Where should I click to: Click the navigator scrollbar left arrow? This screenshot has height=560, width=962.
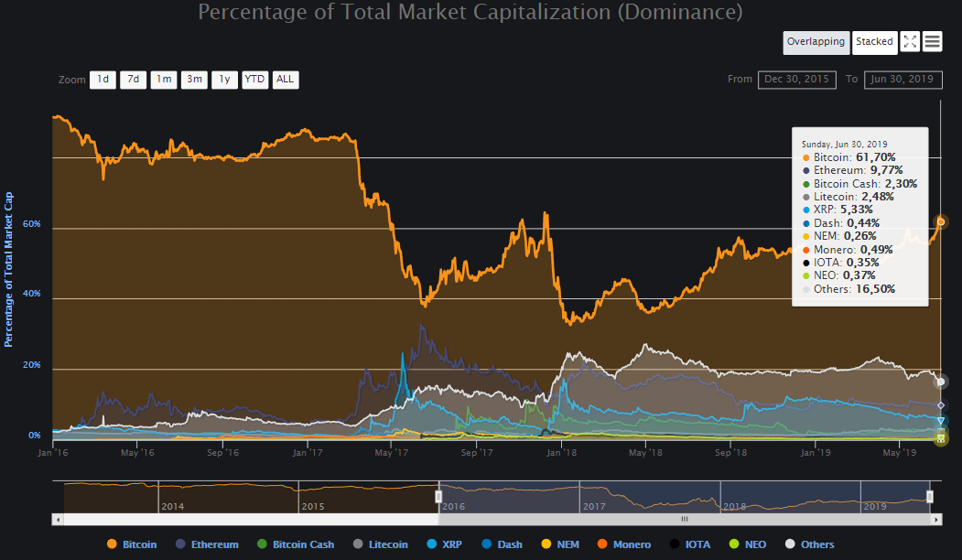click(x=59, y=519)
